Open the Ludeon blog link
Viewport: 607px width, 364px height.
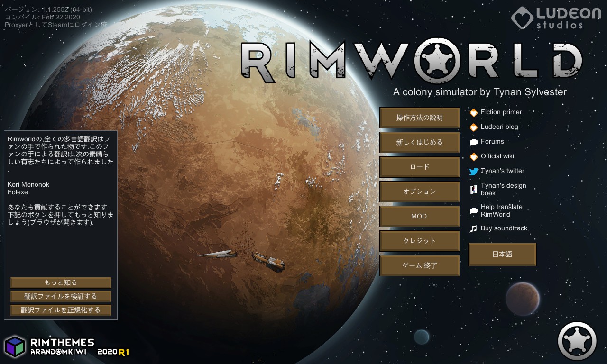[x=499, y=127]
